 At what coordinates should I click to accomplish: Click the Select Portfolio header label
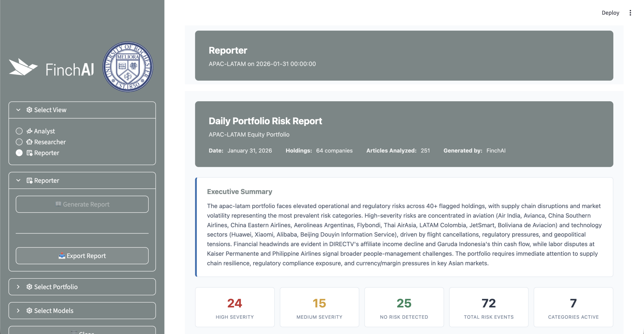[x=56, y=287]
